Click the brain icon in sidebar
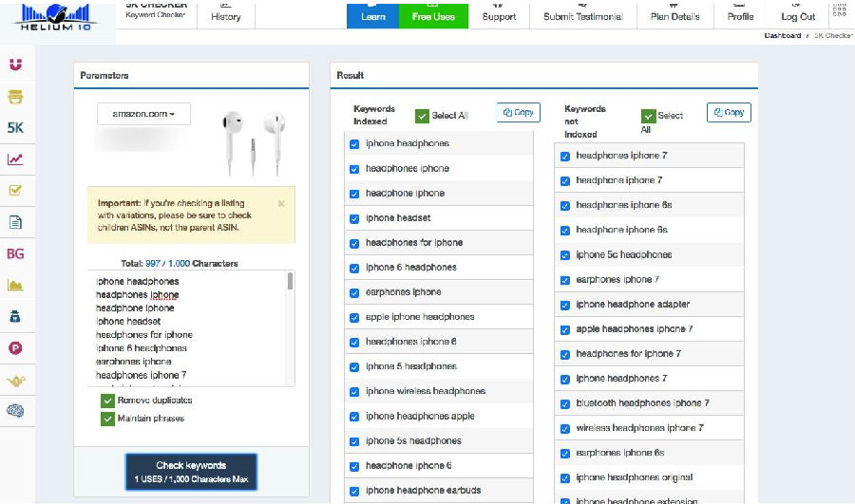The height and width of the screenshot is (504, 855). [x=15, y=411]
